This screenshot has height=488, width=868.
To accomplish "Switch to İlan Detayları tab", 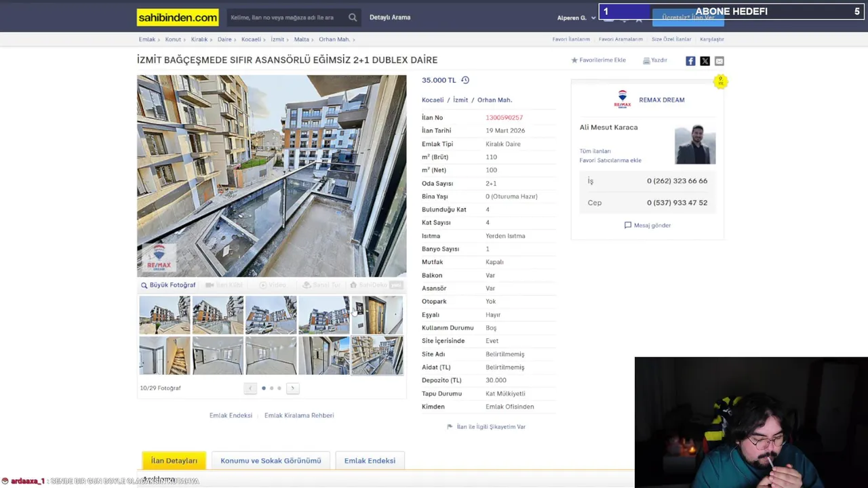I will [174, 461].
